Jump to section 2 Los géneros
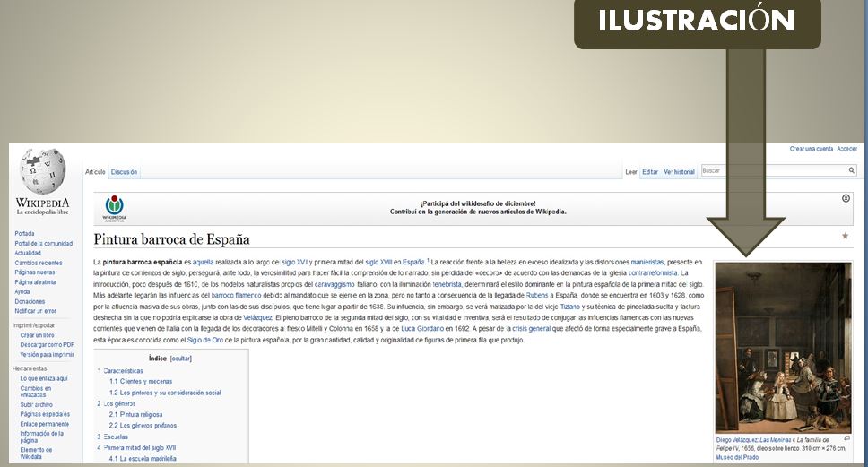The width and height of the screenshot is (868, 467). coord(117,403)
